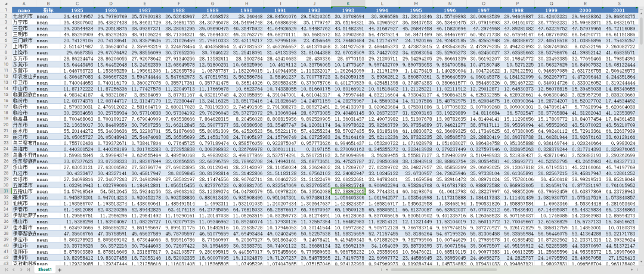Select the '七台河市' cell
644x274 pixels.
[24, 15]
